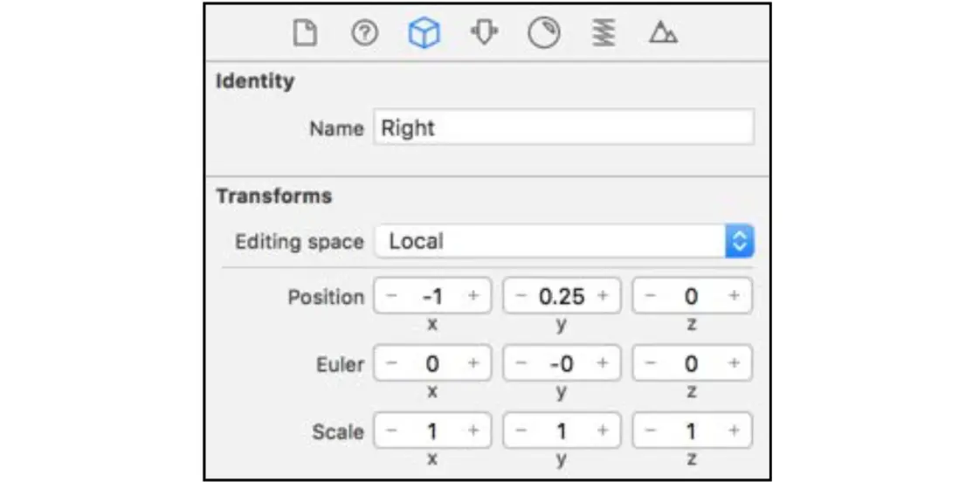Image resolution: width=980 pixels, height=482 pixels.
Task: Open the Attributes inspector tab
Action: (483, 34)
